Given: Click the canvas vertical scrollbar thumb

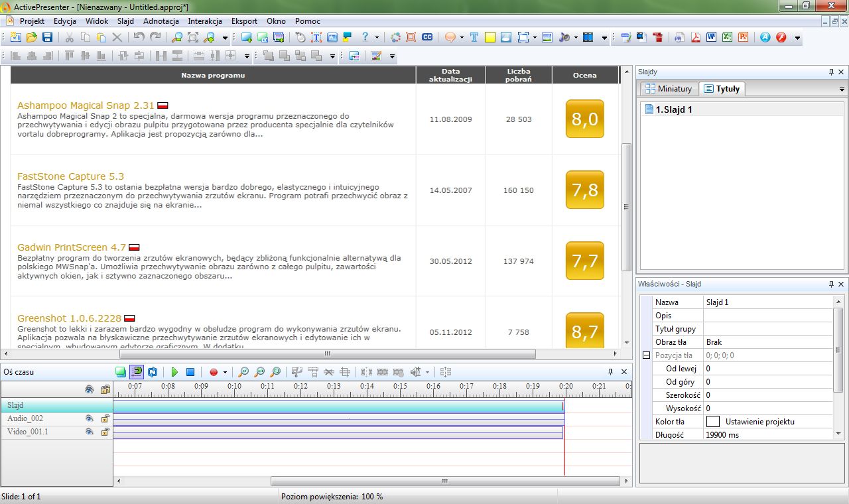Looking at the screenshot, I should click(x=626, y=206).
